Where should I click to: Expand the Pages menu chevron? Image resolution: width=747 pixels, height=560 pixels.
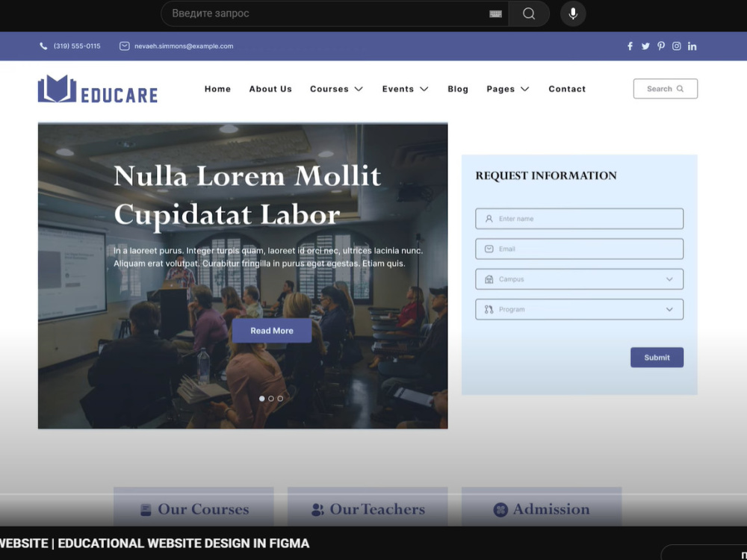tap(525, 89)
